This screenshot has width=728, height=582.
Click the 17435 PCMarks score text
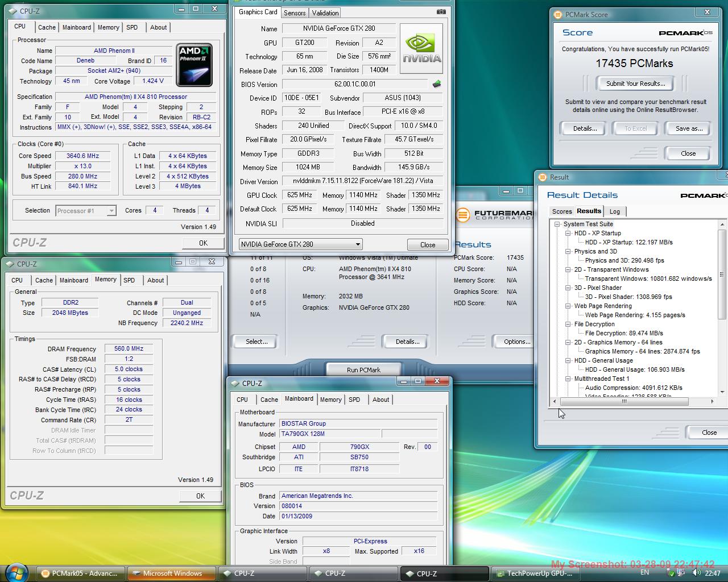point(634,64)
